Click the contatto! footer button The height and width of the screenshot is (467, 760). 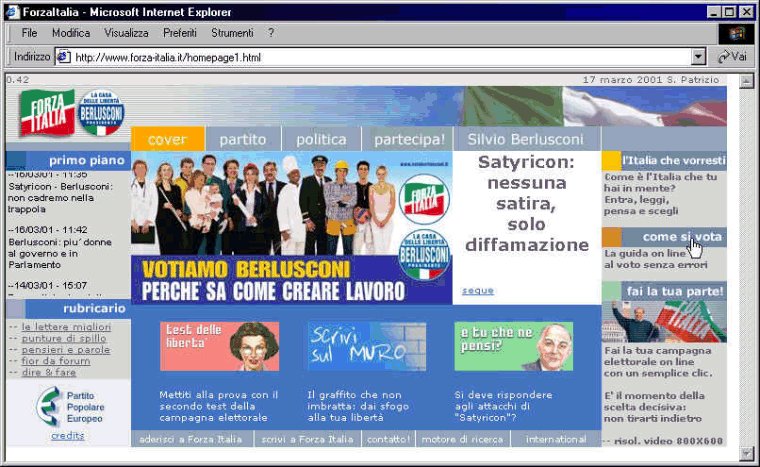pyautogui.click(x=388, y=439)
